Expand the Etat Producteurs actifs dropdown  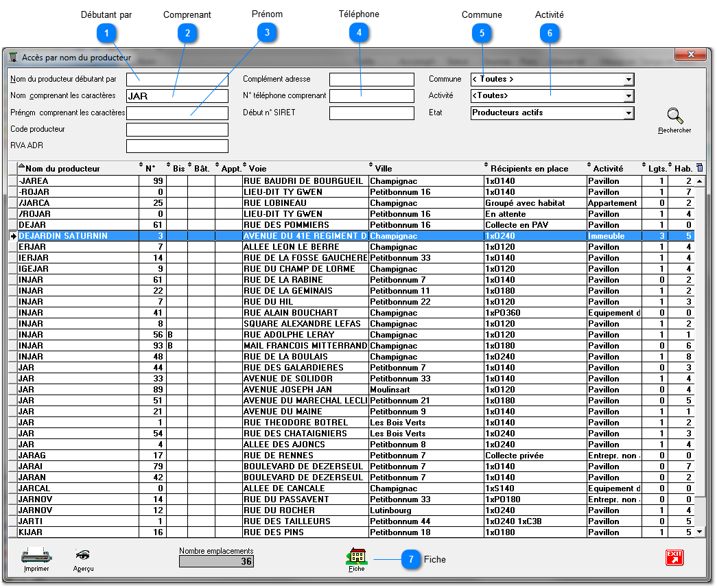point(628,113)
